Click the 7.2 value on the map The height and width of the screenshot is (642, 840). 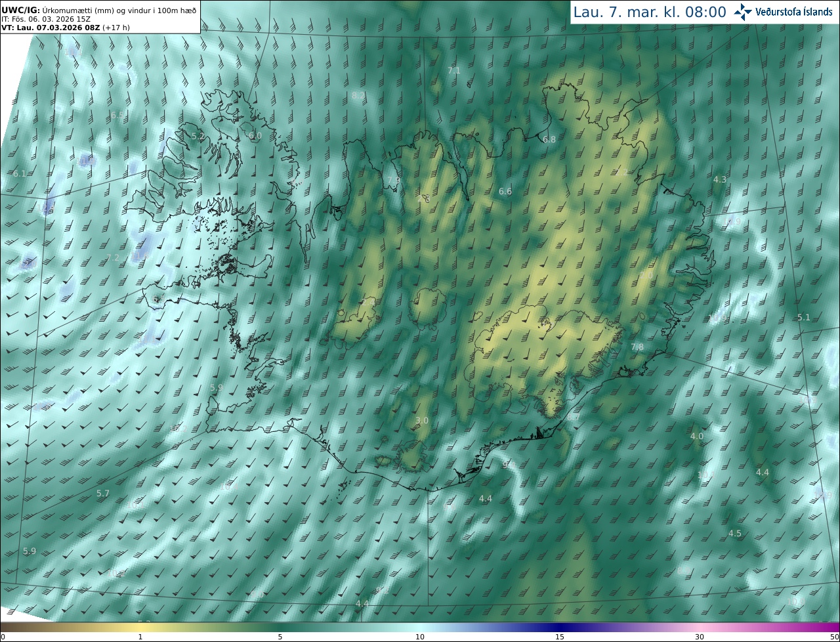click(x=113, y=257)
